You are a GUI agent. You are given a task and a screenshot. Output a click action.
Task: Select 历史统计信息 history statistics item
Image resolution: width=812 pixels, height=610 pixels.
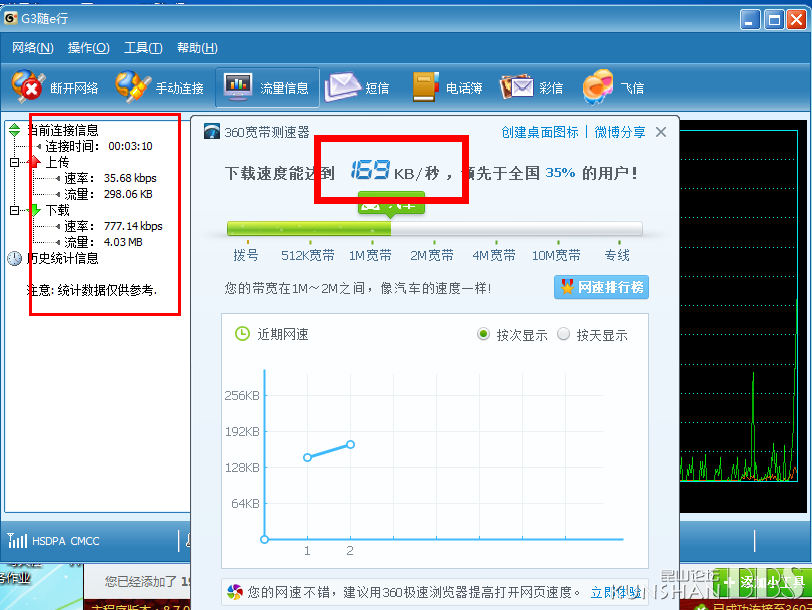62,258
